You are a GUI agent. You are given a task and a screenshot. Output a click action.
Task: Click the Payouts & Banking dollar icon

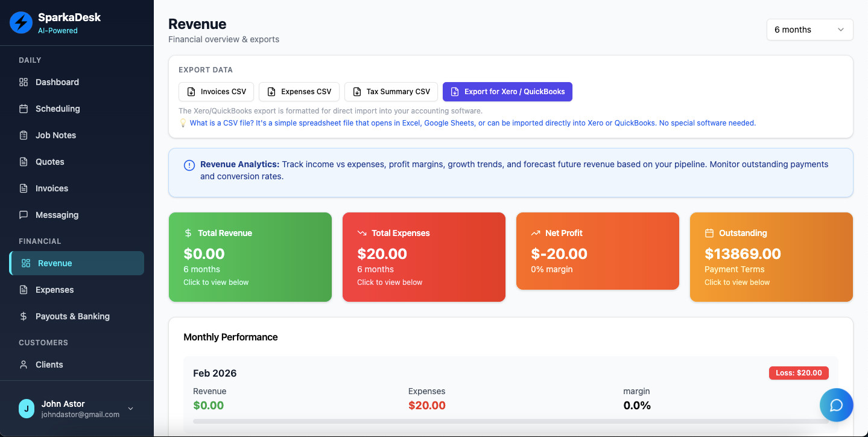[x=24, y=316]
